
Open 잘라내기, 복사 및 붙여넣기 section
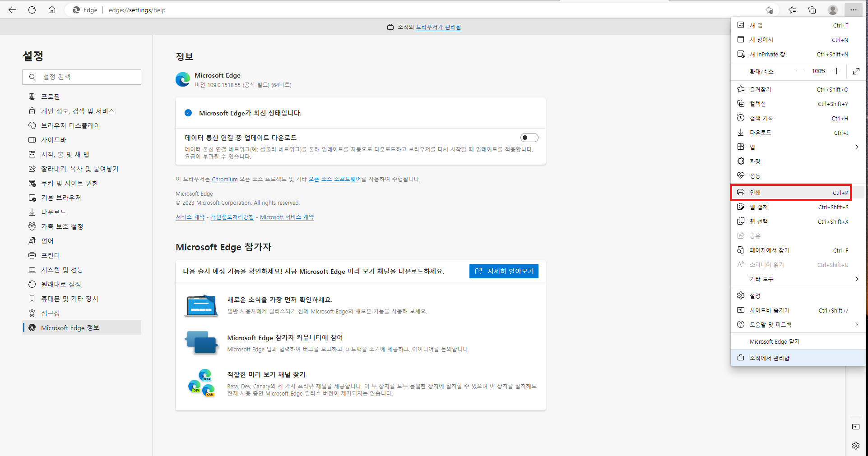click(x=82, y=169)
